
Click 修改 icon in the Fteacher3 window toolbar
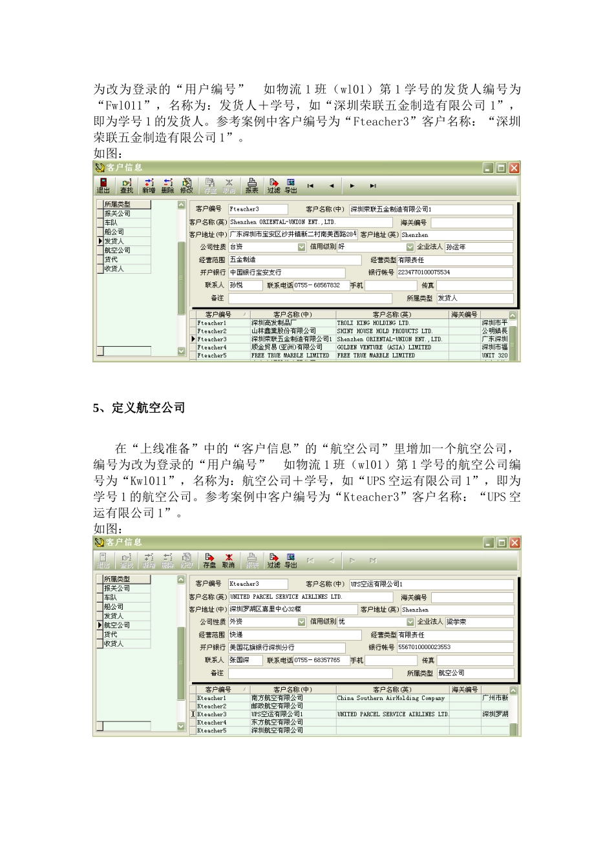coord(187,185)
